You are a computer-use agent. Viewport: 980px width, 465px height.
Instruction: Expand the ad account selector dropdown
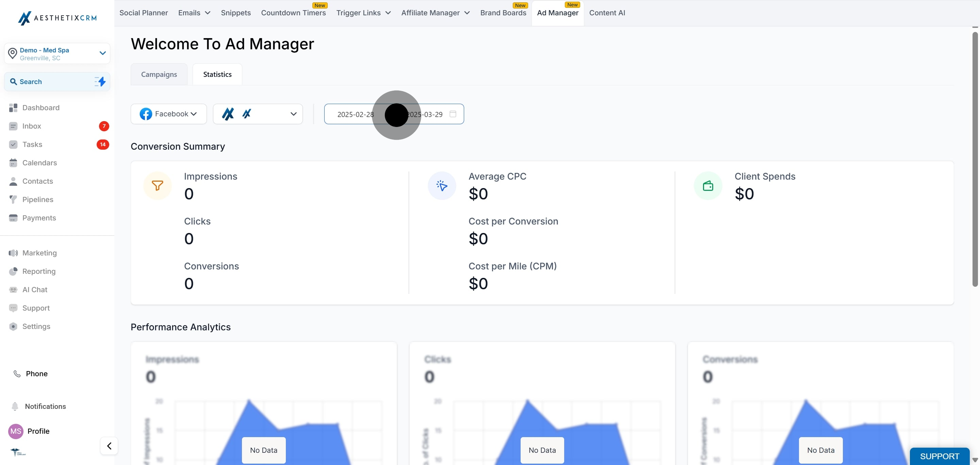click(x=258, y=114)
